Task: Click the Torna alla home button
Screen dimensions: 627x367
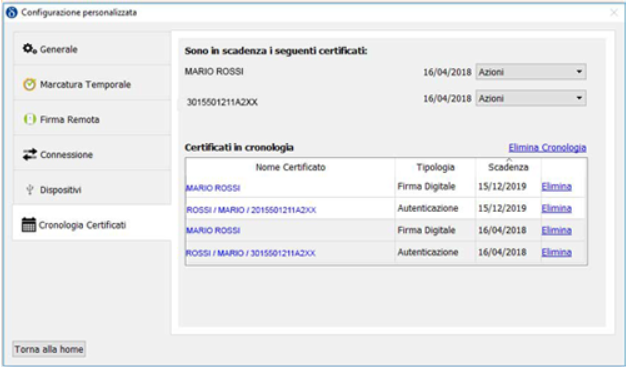Action: [49, 349]
